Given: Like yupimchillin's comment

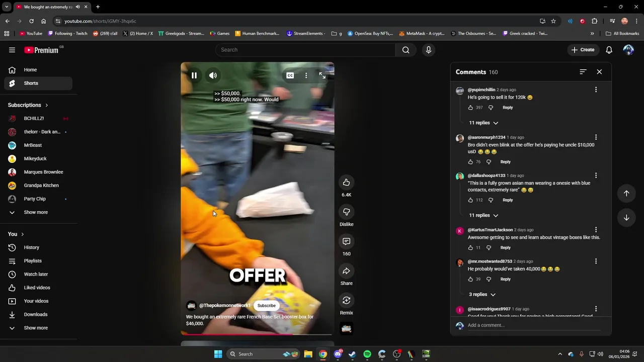Looking at the screenshot, I should tap(470, 108).
